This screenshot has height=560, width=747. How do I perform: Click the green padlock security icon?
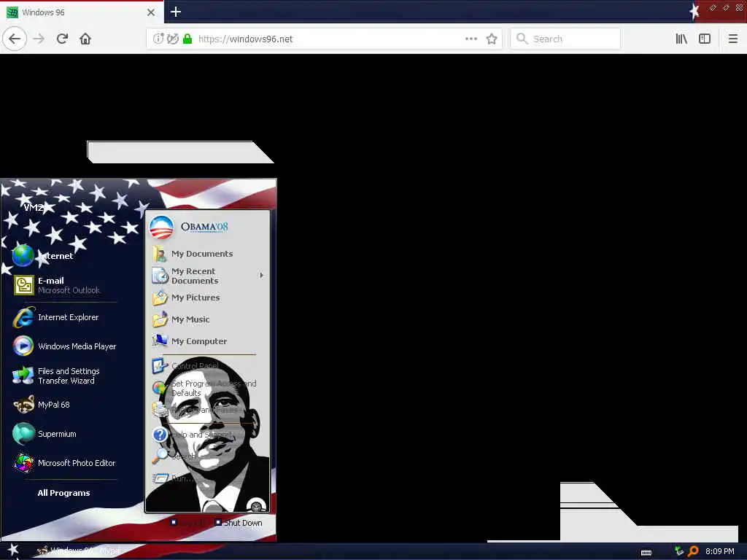tap(187, 39)
